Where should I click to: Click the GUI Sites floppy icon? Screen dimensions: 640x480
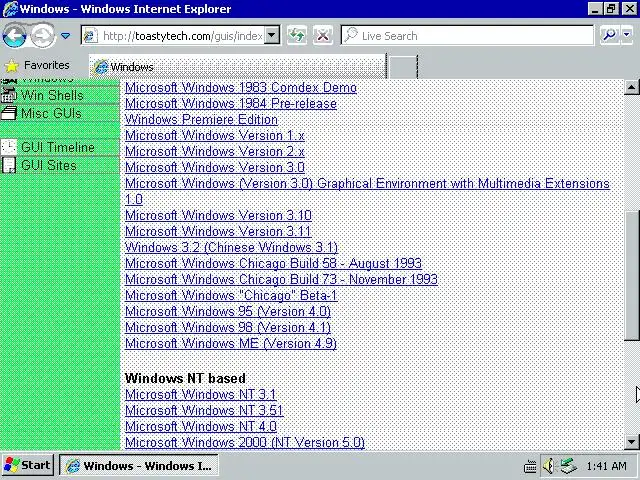(9, 165)
